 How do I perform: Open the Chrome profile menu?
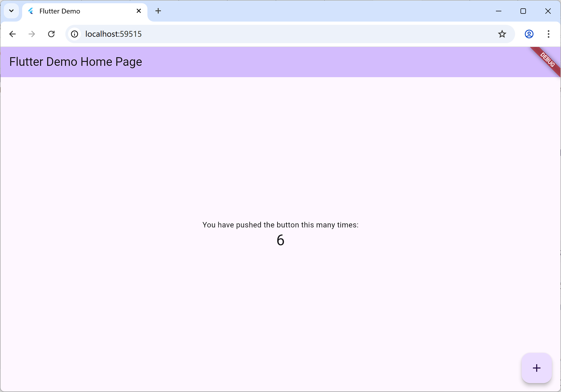click(529, 34)
